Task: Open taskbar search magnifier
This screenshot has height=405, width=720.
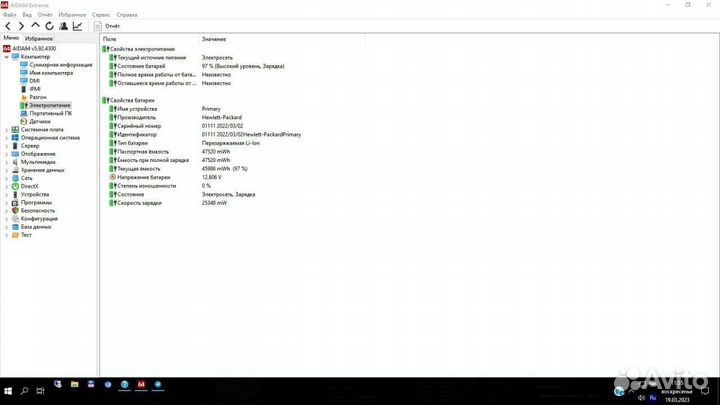Action: (x=24, y=391)
